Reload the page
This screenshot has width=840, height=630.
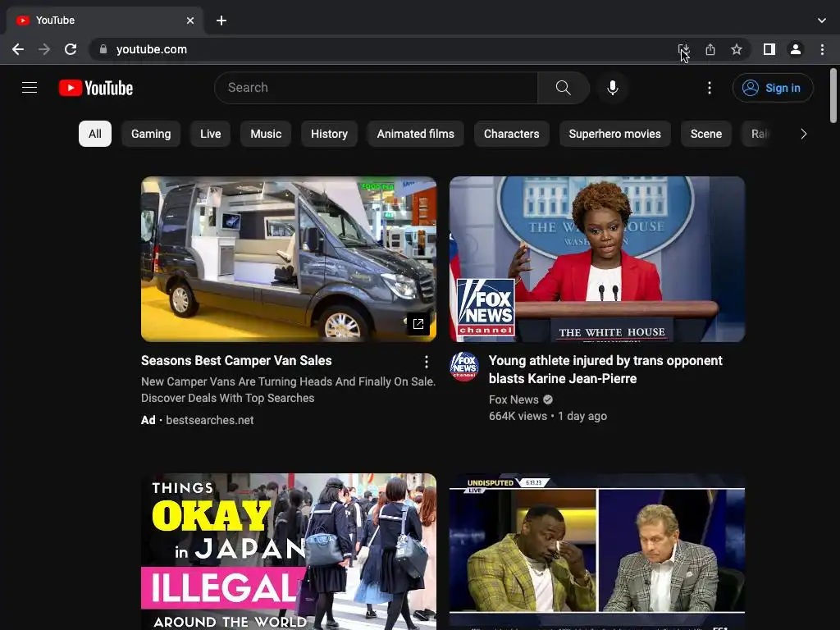click(x=71, y=49)
